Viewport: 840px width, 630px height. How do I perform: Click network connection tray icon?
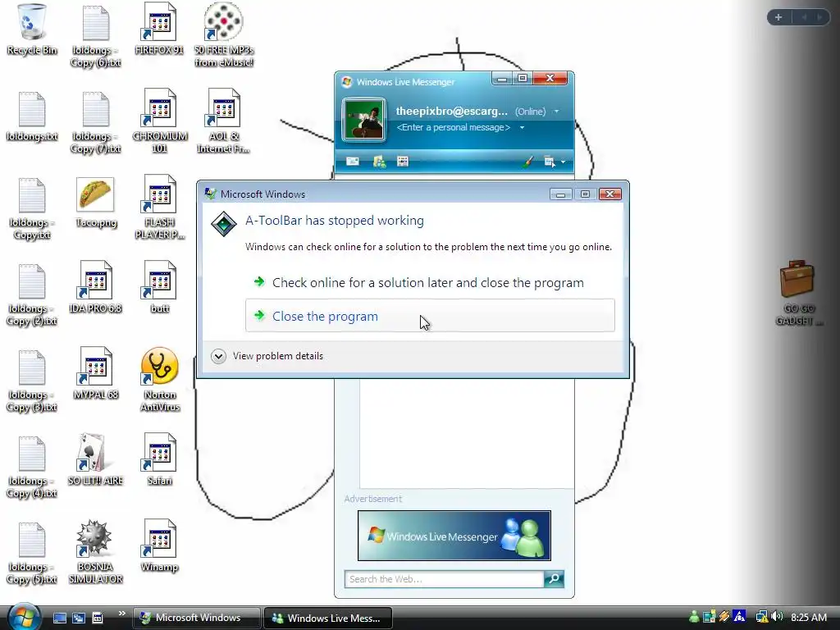(761, 617)
